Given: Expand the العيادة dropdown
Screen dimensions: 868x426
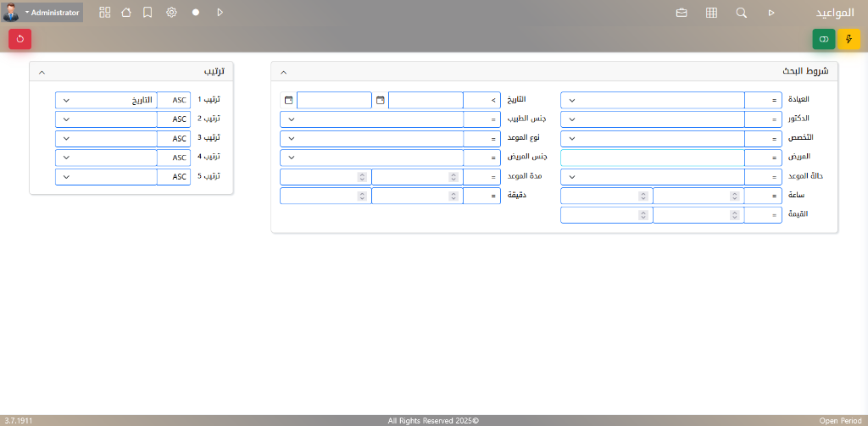Looking at the screenshot, I should coord(652,100).
